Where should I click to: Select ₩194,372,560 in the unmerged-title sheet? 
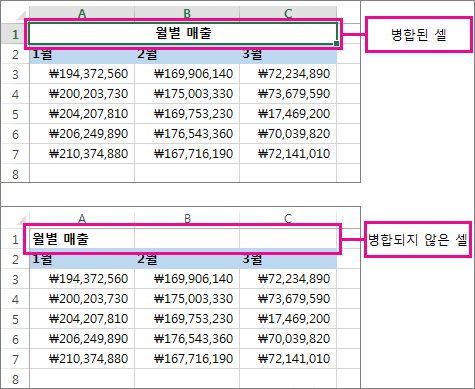click(82, 279)
